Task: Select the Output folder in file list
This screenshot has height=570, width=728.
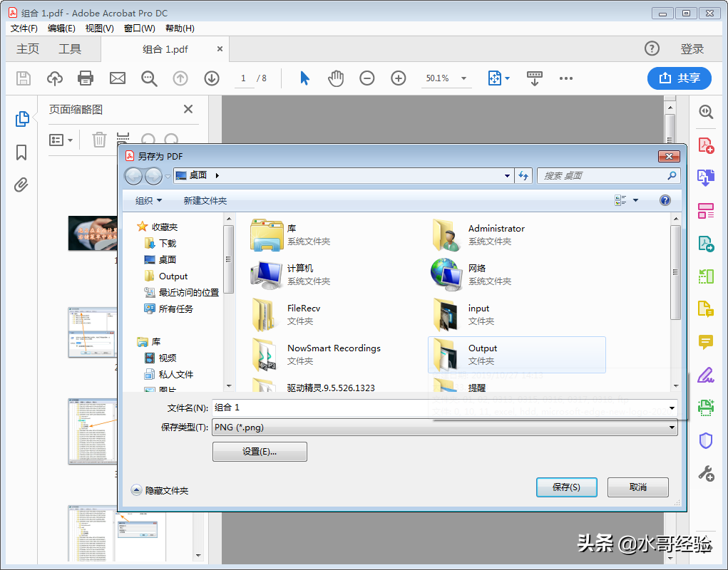Action: (517, 354)
